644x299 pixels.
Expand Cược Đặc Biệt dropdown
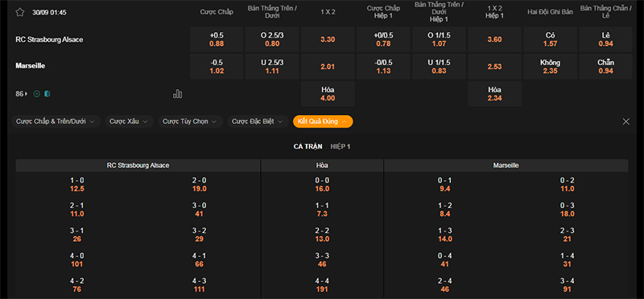(258, 121)
